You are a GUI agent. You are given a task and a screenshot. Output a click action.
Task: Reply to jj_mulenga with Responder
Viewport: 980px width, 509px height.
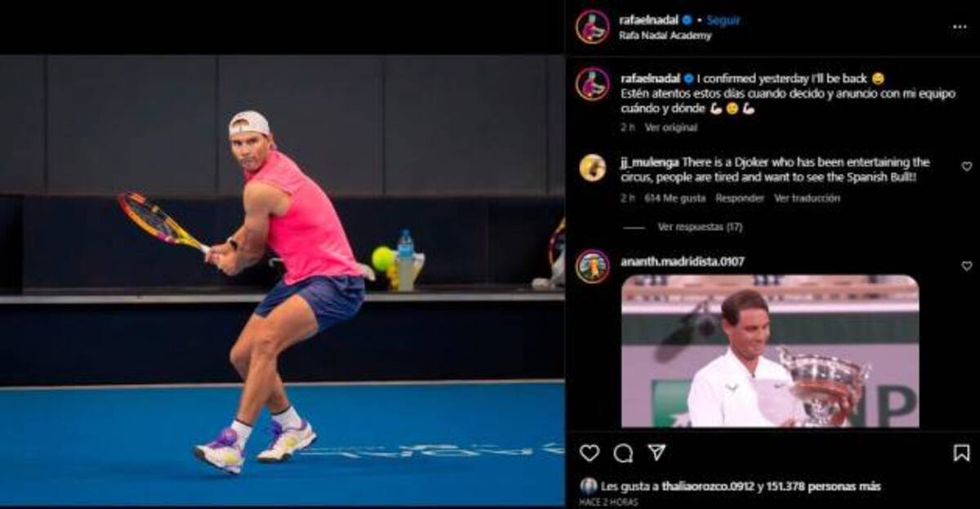tap(740, 198)
